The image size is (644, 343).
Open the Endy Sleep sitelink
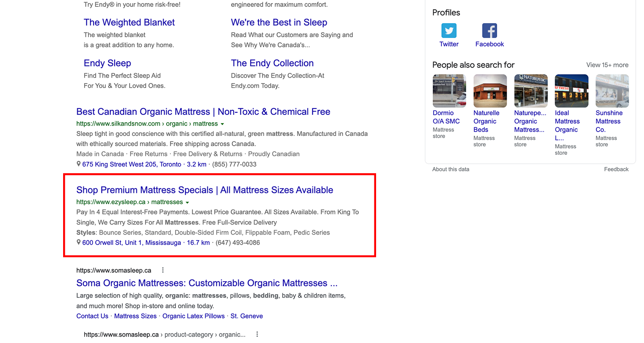pyautogui.click(x=107, y=63)
